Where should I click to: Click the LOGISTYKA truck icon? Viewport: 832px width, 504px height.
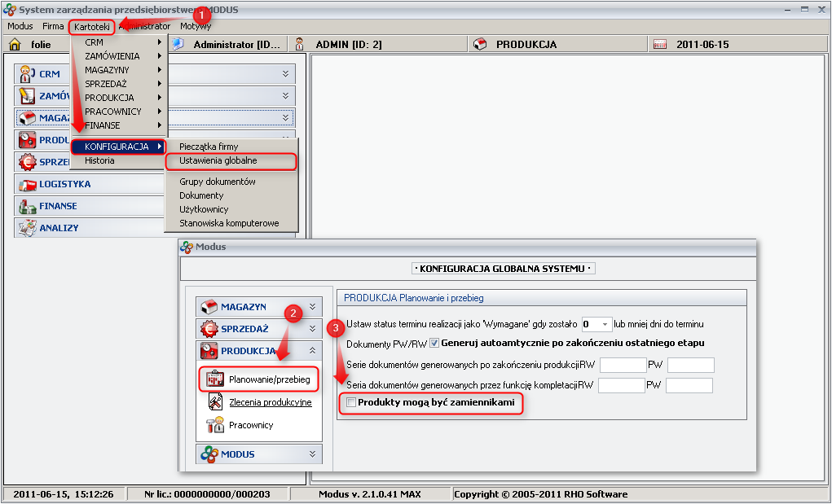(x=27, y=185)
